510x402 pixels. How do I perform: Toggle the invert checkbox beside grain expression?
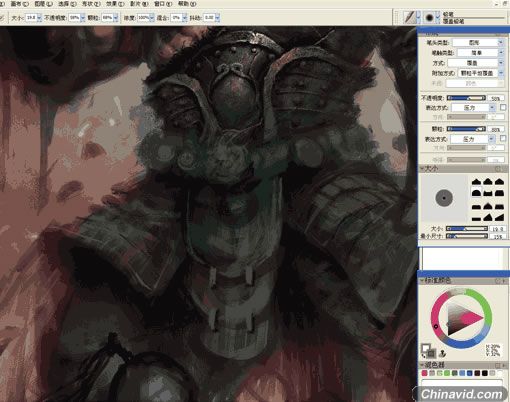tap(503, 138)
